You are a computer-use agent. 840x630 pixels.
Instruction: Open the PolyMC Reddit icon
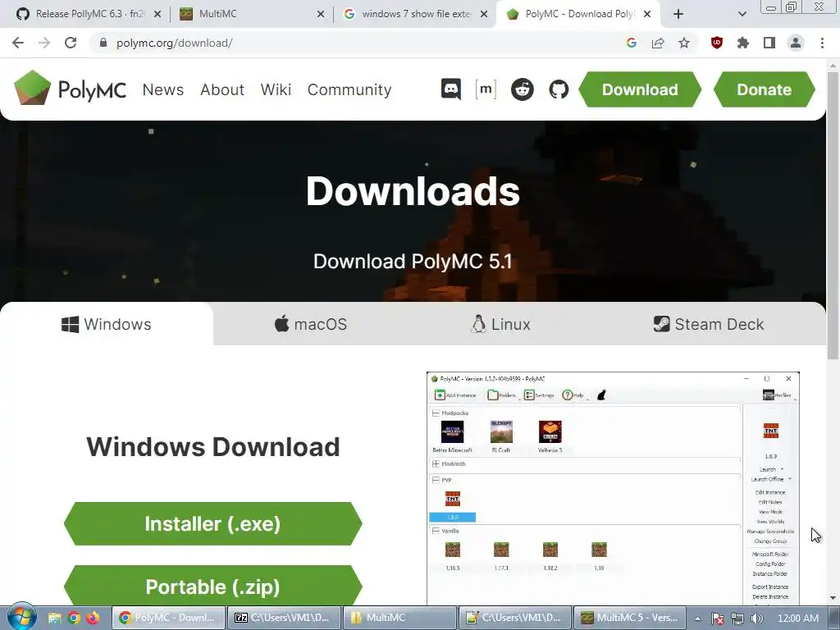(523, 89)
